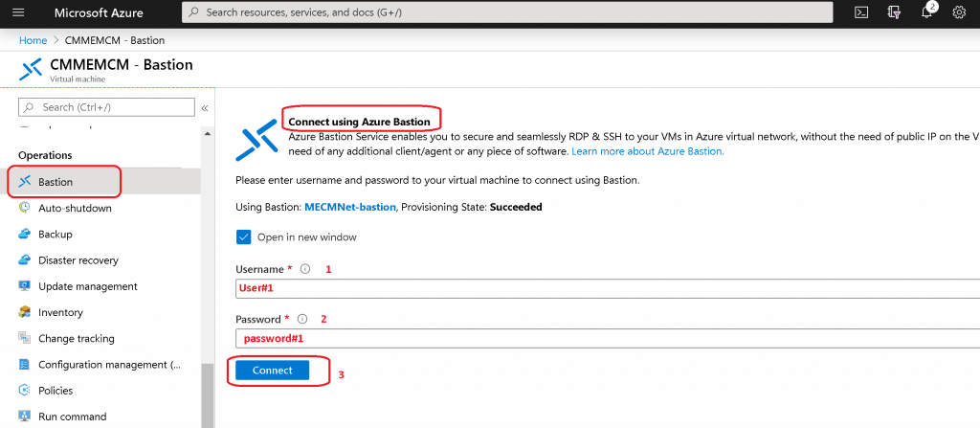Click the Run command icon
Viewport: 980px width, 428px height.
(x=24, y=417)
